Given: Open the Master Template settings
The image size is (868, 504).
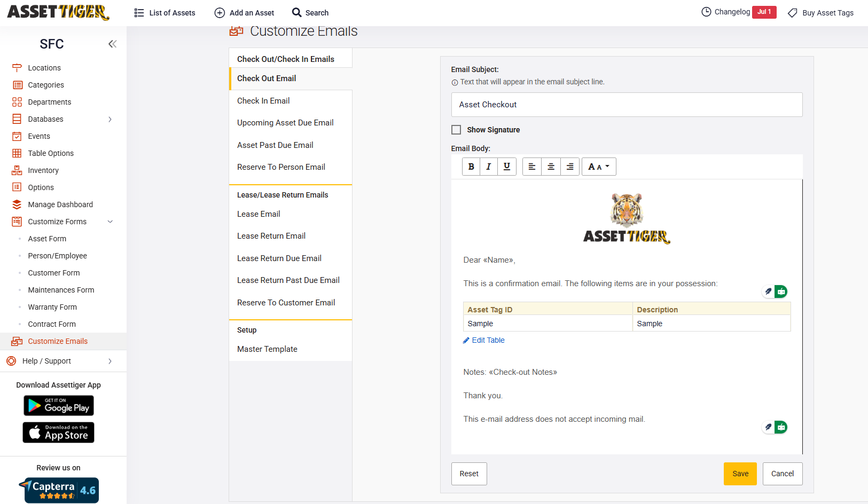Looking at the screenshot, I should (267, 349).
